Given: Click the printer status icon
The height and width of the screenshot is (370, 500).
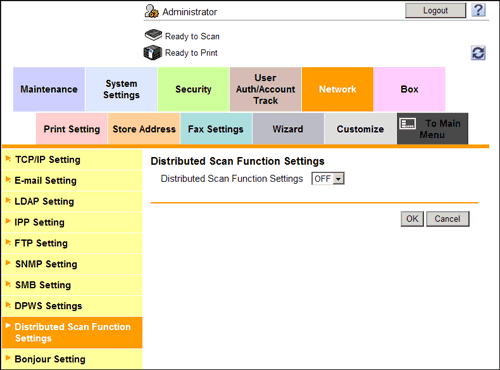Looking at the screenshot, I should [153, 53].
